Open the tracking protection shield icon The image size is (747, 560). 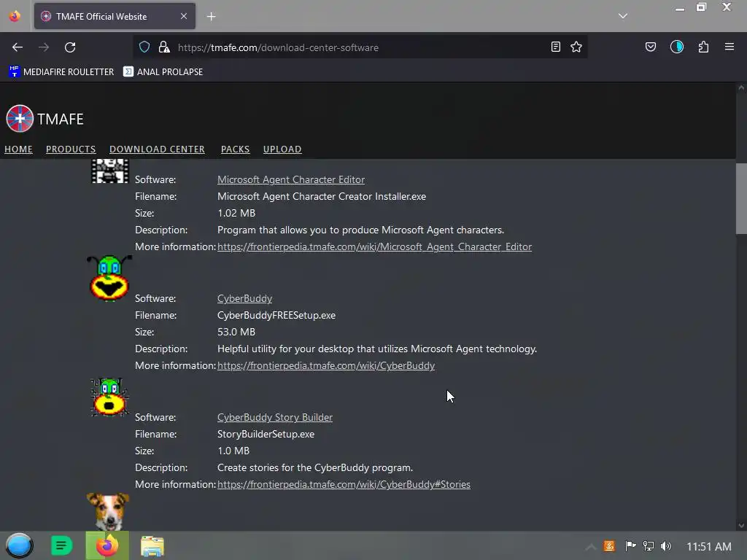tap(144, 47)
